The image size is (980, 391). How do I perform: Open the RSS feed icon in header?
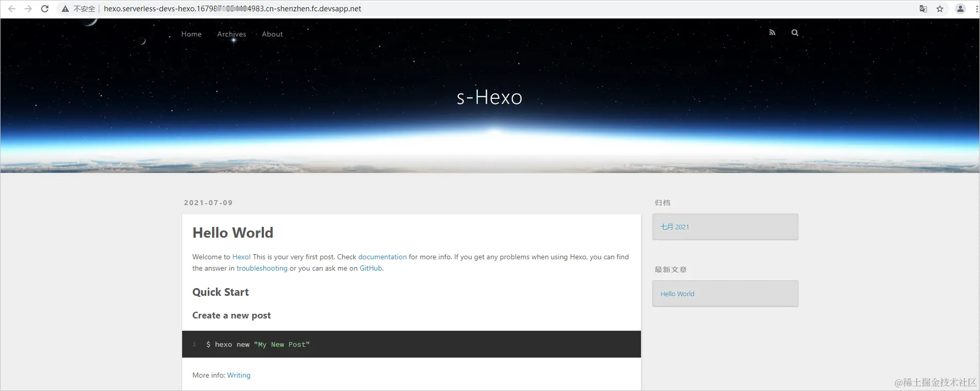coord(772,32)
